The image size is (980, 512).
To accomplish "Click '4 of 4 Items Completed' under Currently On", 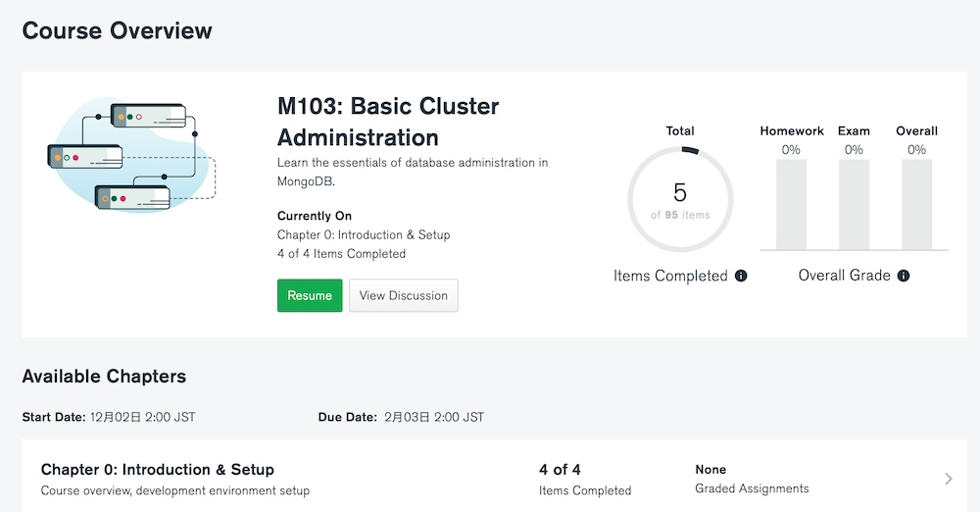I will 341,253.
